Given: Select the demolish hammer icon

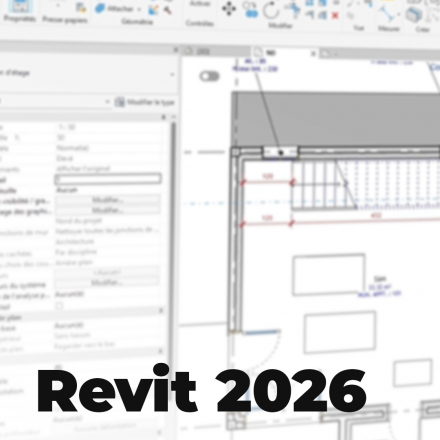Looking at the screenshot, I should 168,10.
